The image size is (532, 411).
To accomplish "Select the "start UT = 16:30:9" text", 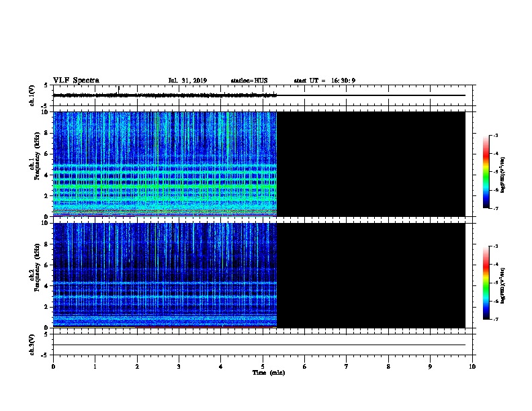I will click(x=324, y=81).
